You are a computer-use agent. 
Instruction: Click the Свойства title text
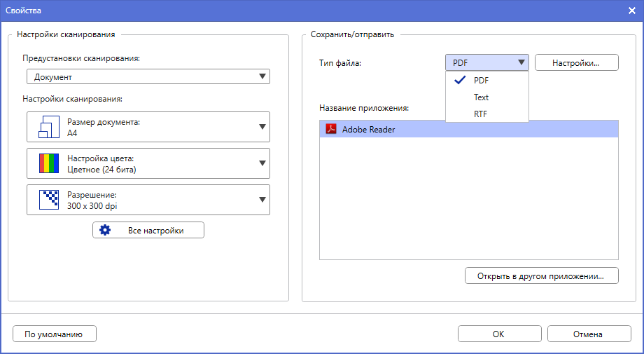click(23, 11)
